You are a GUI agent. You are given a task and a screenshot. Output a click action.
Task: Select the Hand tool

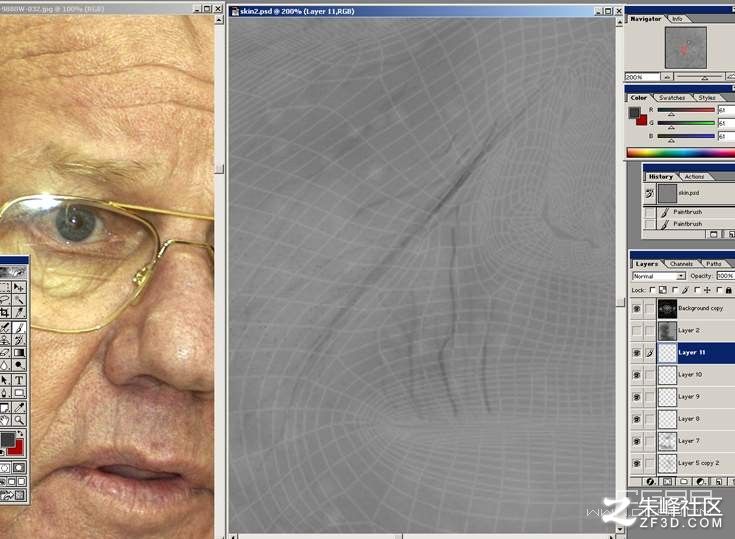(5, 420)
